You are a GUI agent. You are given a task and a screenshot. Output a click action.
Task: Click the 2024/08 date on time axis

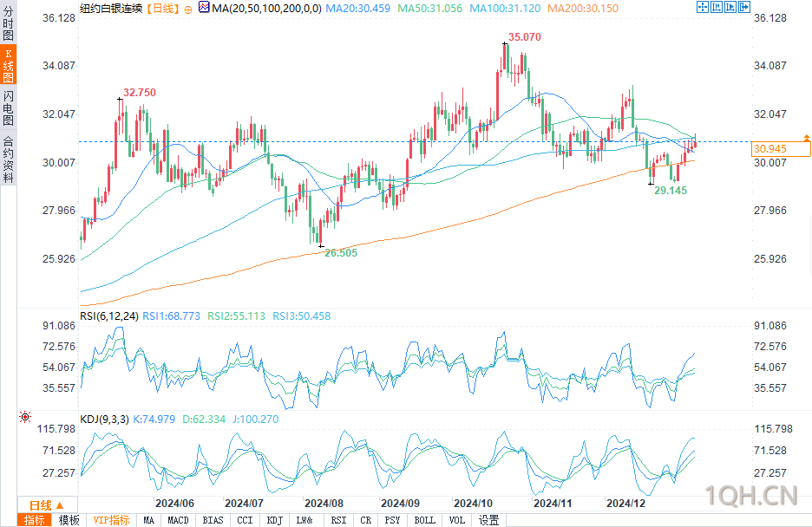pos(324,504)
